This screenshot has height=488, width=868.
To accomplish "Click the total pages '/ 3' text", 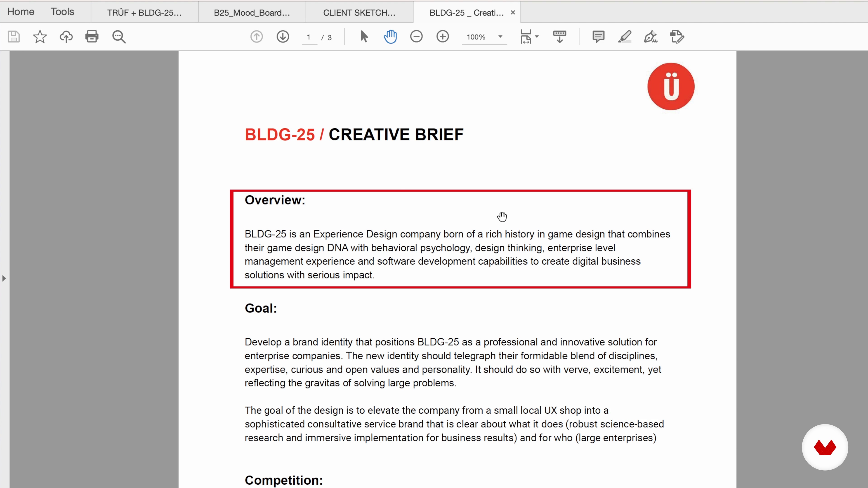I will point(326,37).
